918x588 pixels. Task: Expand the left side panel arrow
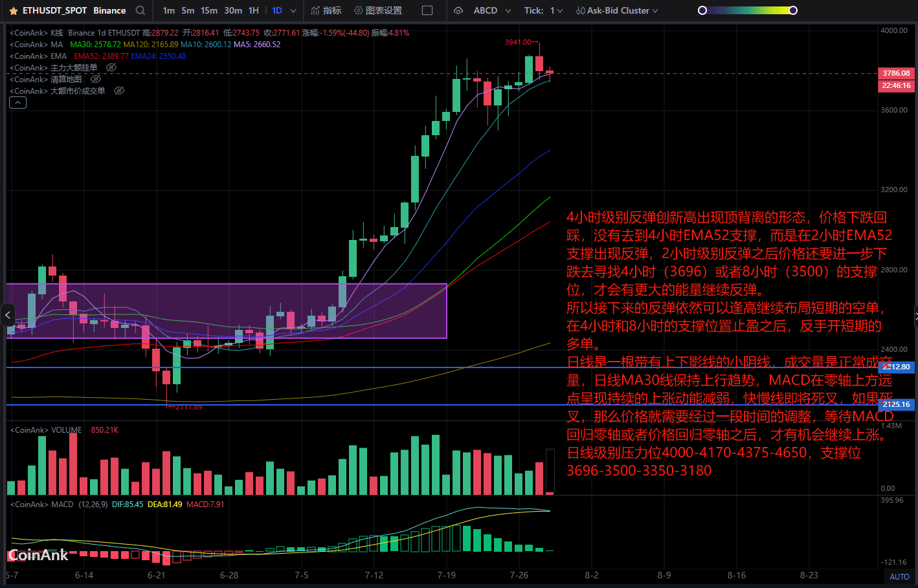point(8,316)
